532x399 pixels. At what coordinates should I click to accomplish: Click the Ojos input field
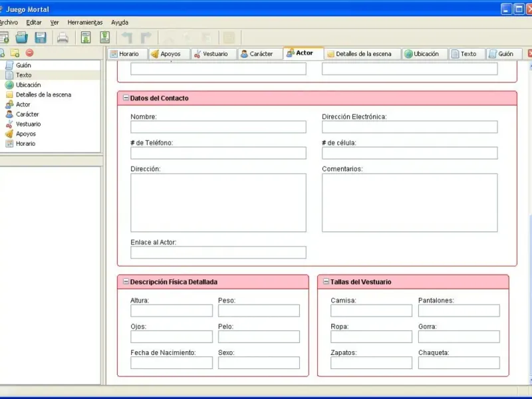172,337
